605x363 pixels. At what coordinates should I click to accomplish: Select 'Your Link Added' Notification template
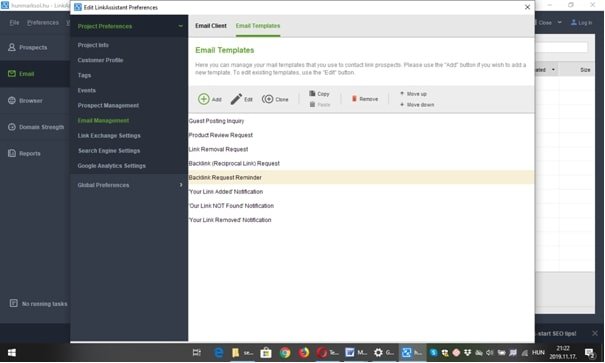(x=361, y=192)
